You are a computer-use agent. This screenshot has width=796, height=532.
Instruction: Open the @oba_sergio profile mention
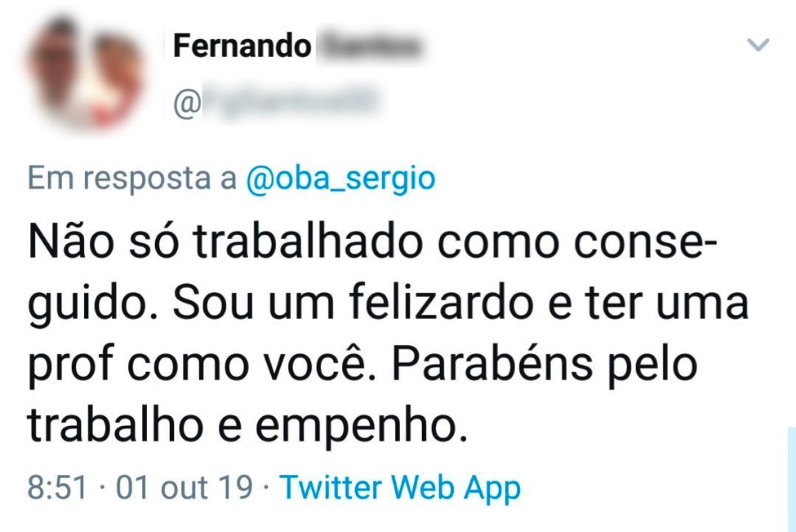[x=340, y=179]
